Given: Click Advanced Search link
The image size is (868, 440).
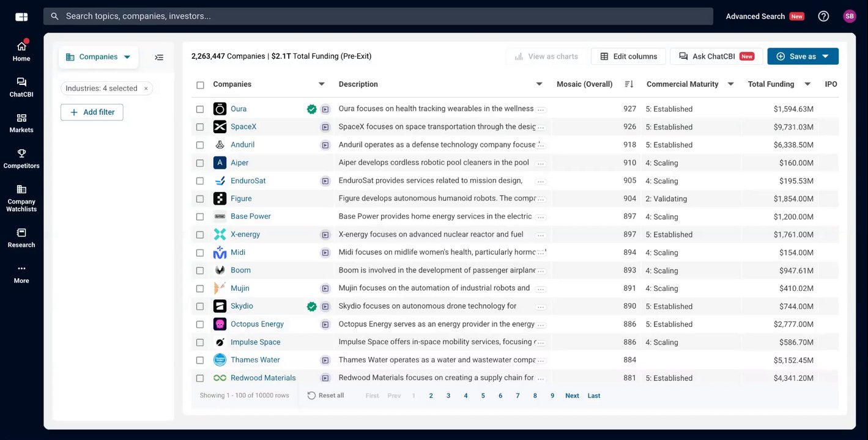Looking at the screenshot, I should pos(755,16).
